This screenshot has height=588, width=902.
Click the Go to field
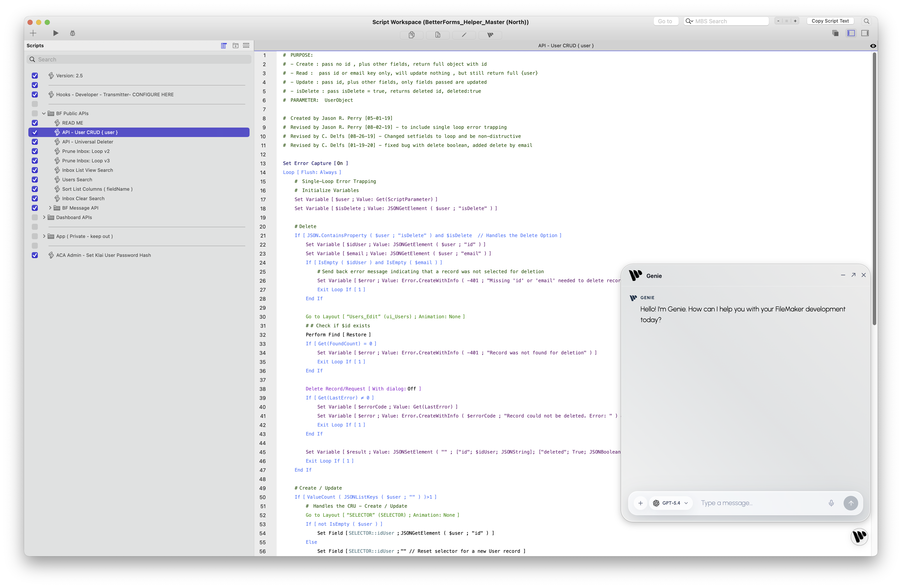click(x=666, y=21)
